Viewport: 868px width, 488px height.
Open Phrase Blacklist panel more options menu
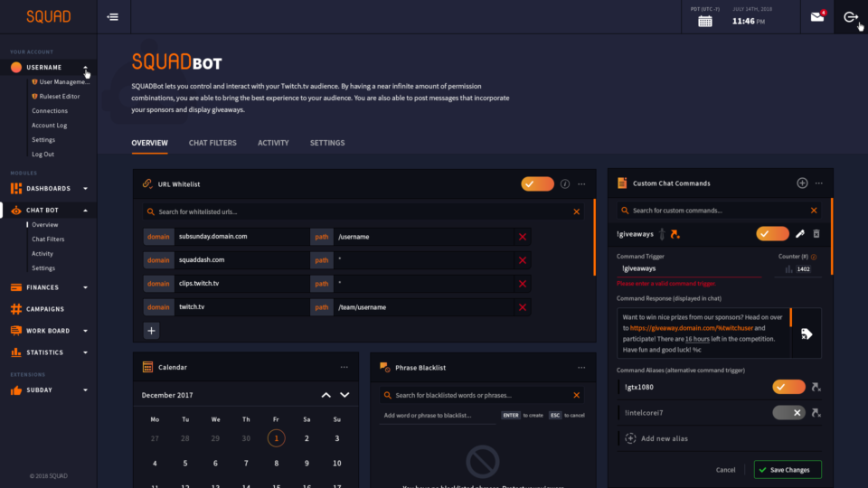pyautogui.click(x=581, y=368)
